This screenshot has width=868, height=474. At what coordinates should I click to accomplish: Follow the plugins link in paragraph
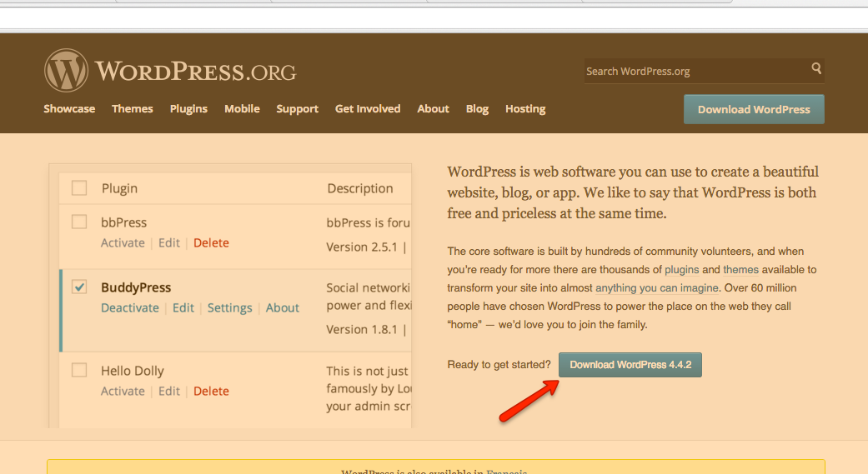pyautogui.click(x=681, y=270)
